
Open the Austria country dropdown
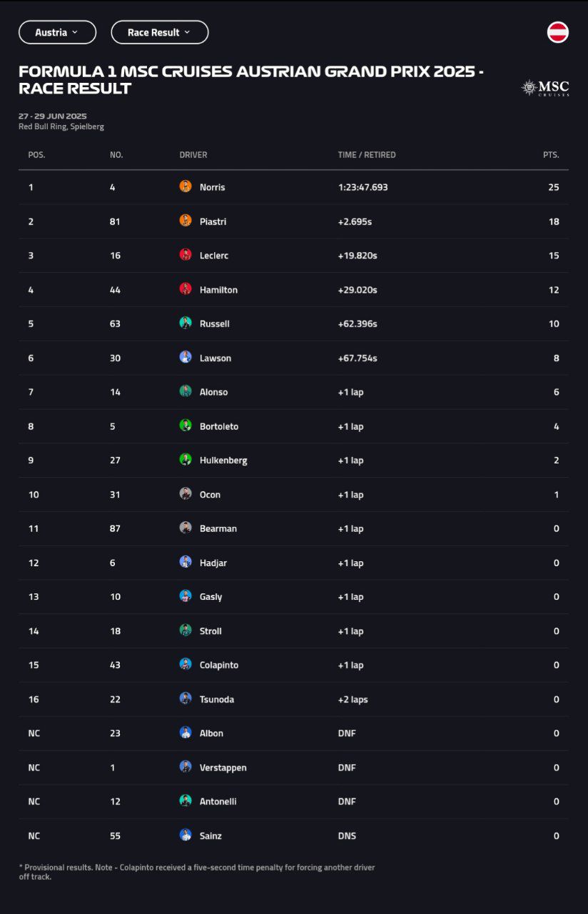click(57, 31)
